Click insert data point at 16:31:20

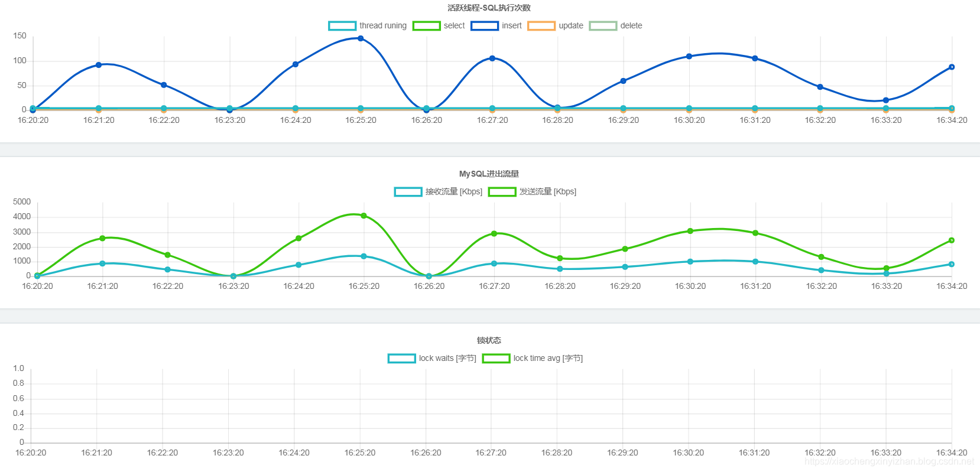point(755,58)
